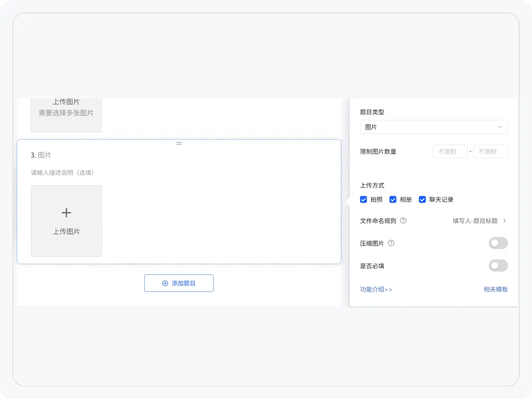Enable the 压缩图片 switch
The height and width of the screenshot is (399, 532).
pos(498,243)
